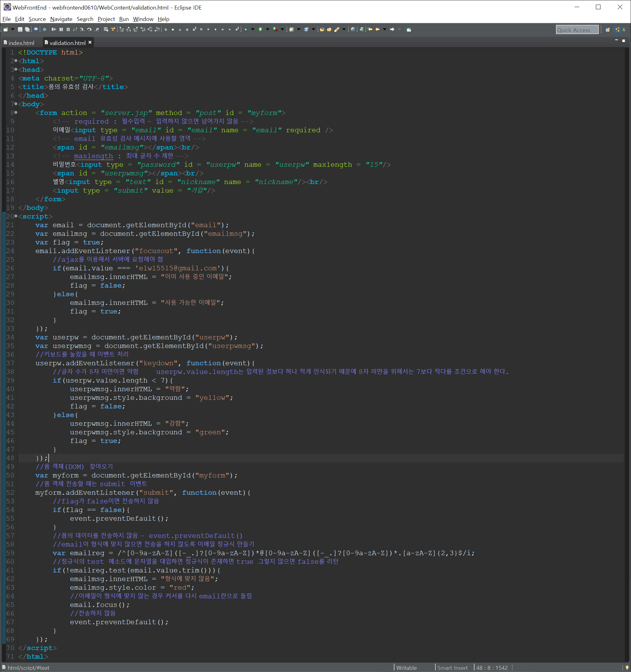This screenshot has height=672, width=631.
Task: Click the Step Return debug icon
Action: click(x=97, y=29)
